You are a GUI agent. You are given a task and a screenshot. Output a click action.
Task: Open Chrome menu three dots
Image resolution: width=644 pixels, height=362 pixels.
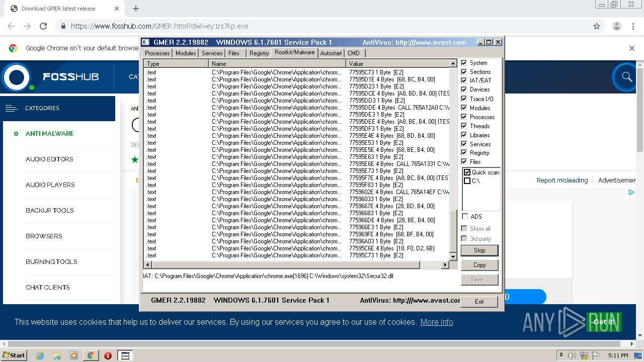(x=633, y=26)
